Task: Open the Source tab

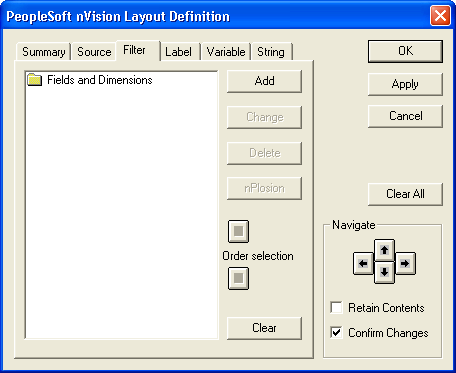Action: click(94, 52)
